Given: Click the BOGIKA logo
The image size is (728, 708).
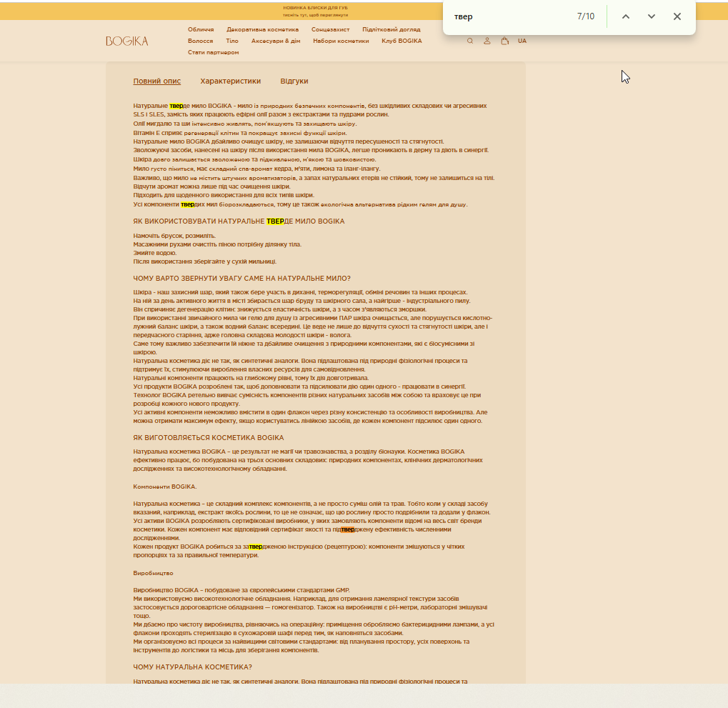Looking at the screenshot, I should [126, 41].
